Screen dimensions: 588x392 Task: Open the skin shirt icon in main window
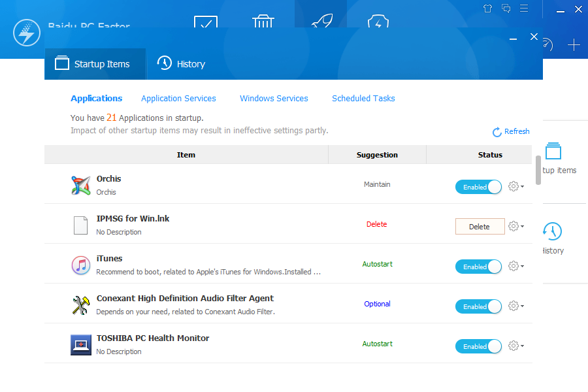pos(487,8)
